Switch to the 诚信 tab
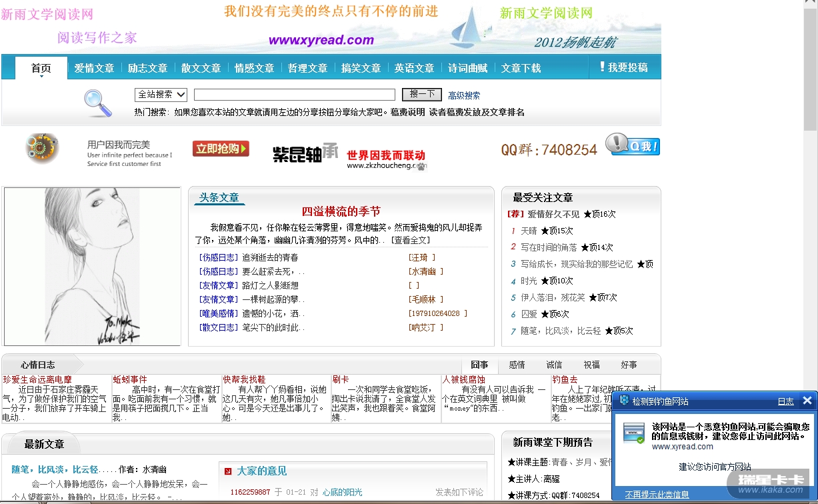Screen dimensions: 818x504 [554, 365]
